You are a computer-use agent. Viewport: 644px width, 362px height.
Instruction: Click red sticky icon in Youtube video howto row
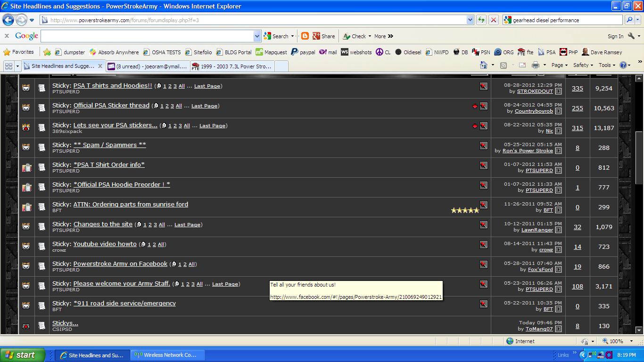483,245
